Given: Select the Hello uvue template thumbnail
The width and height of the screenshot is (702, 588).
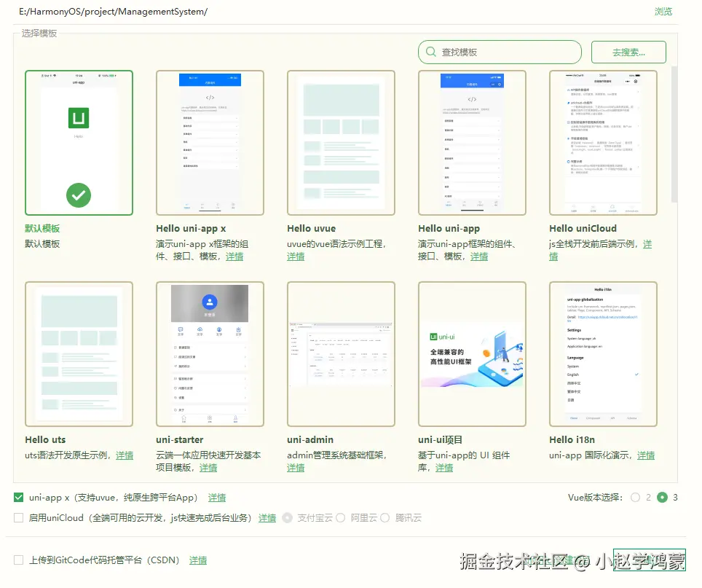Looking at the screenshot, I should click(x=341, y=143).
